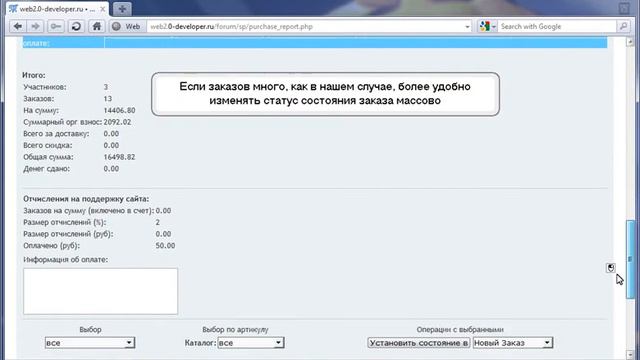Click the scrollbar down arrow
This screenshot has width=640, height=360.
coord(630,354)
